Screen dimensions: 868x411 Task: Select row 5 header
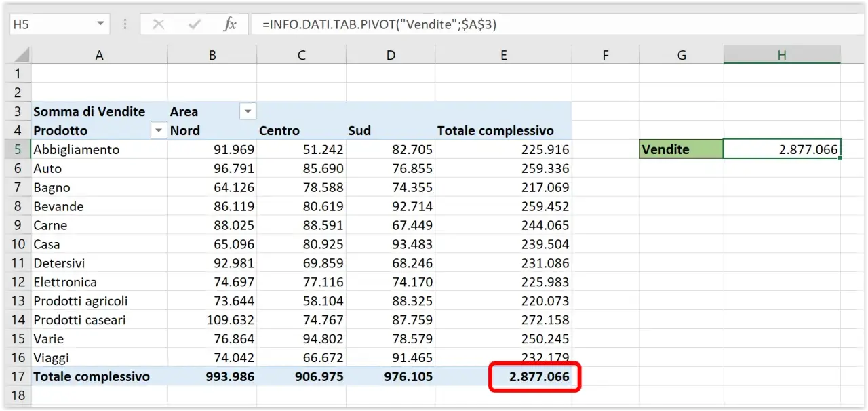click(18, 149)
